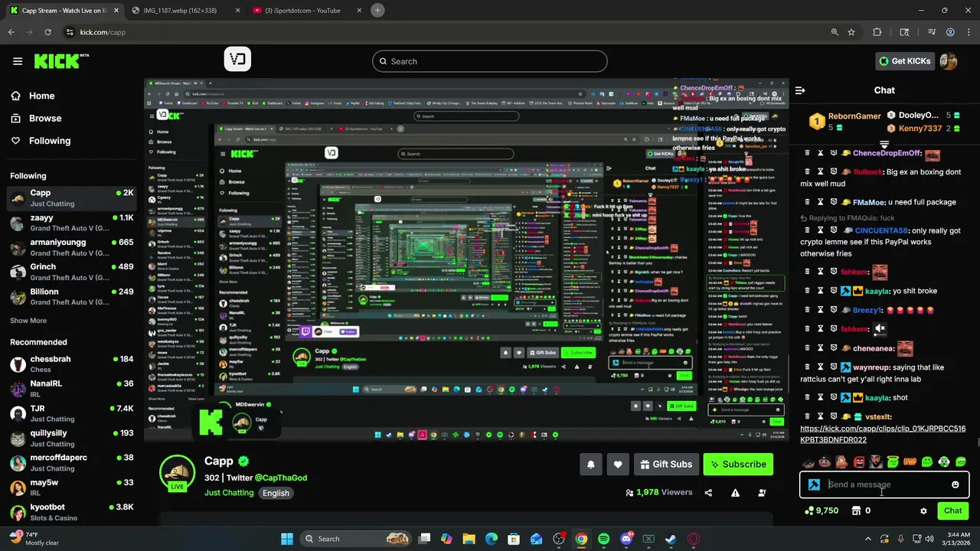Open zaayy channel in Following list
Screen dimensions: 980x551
click(71, 223)
